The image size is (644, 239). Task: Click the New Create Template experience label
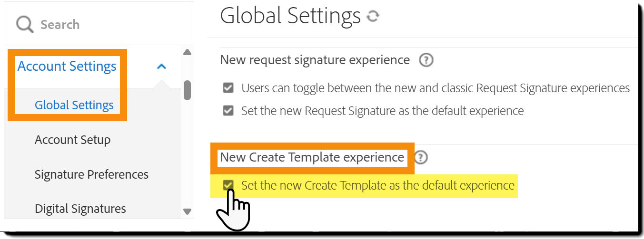(x=312, y=157)
